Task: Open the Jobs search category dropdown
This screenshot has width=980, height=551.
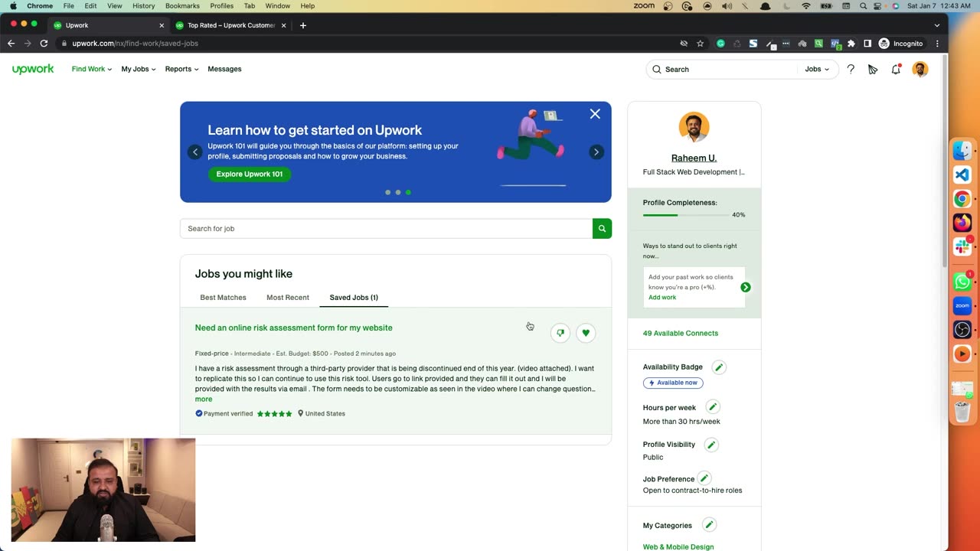Action: click(x=817, y=69)
